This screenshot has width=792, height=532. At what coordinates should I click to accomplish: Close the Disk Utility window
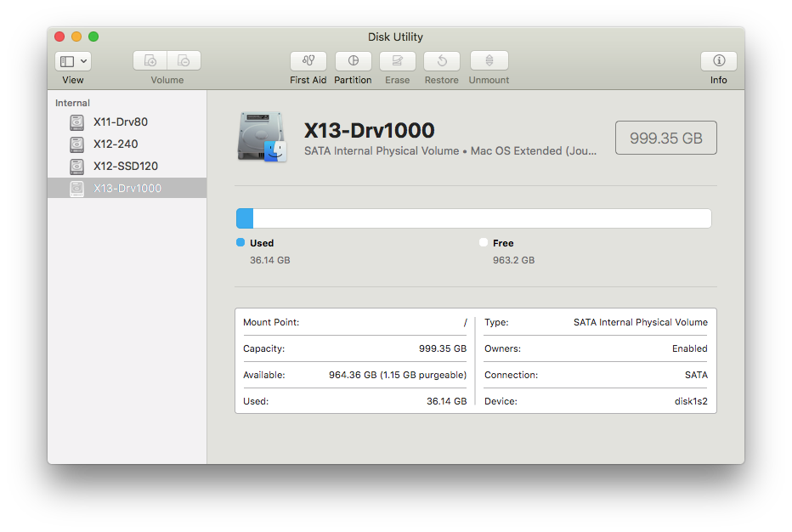click(59, 37)
